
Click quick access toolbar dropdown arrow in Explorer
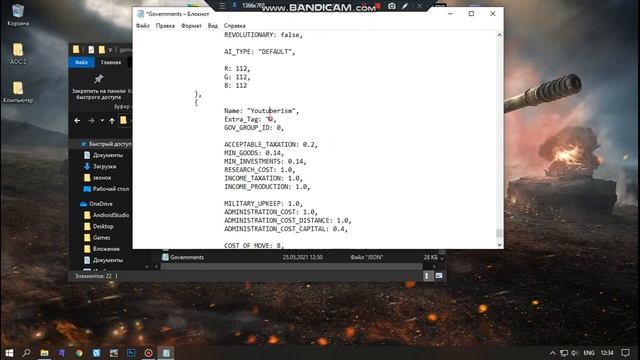(x=110, y=50)
